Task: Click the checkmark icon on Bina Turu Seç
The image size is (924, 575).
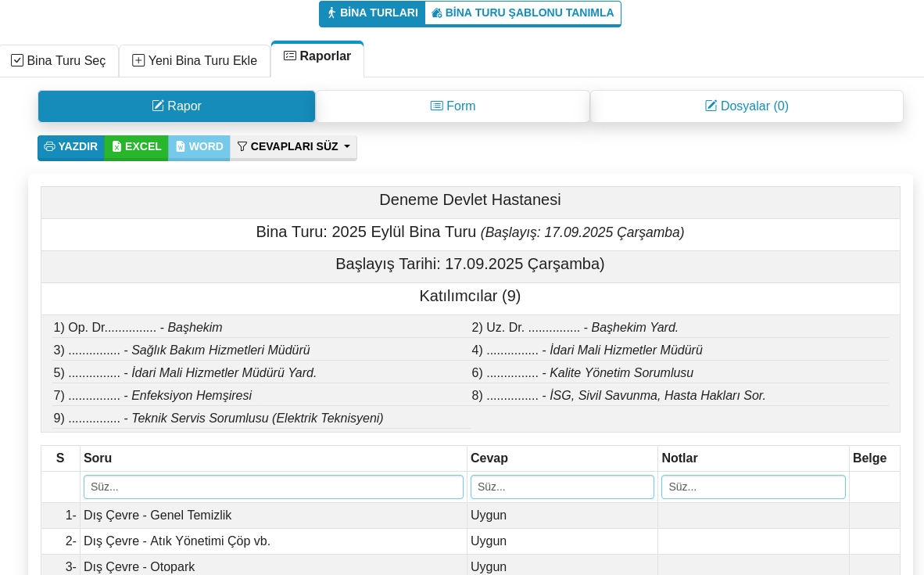Action: pyautogui.click(x=17, y=61)
